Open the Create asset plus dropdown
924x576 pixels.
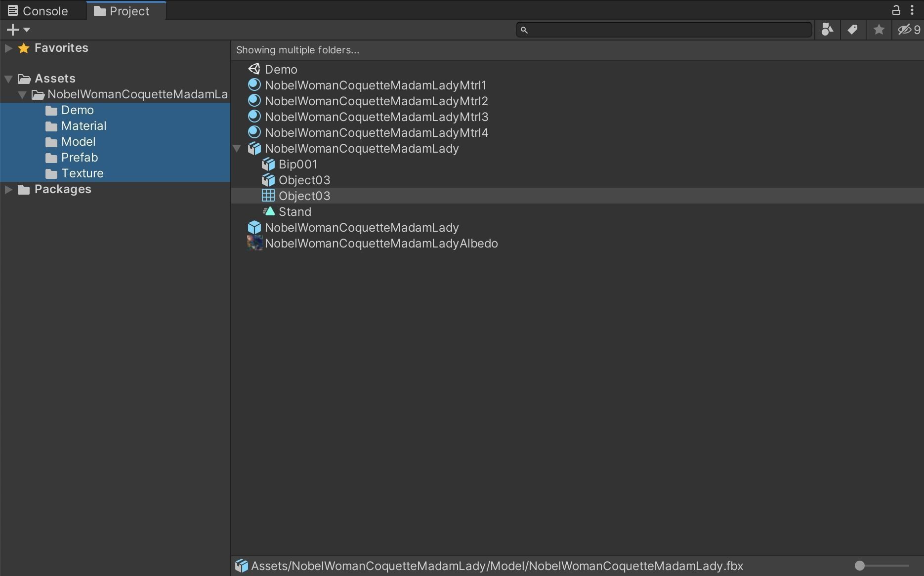point(18,30)
